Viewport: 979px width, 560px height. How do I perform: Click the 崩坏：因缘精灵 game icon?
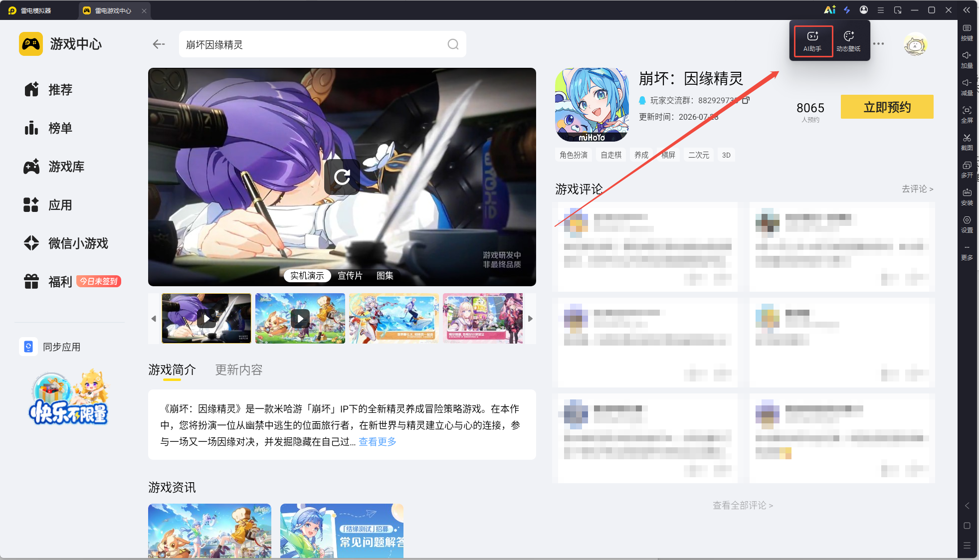[592, 105]
